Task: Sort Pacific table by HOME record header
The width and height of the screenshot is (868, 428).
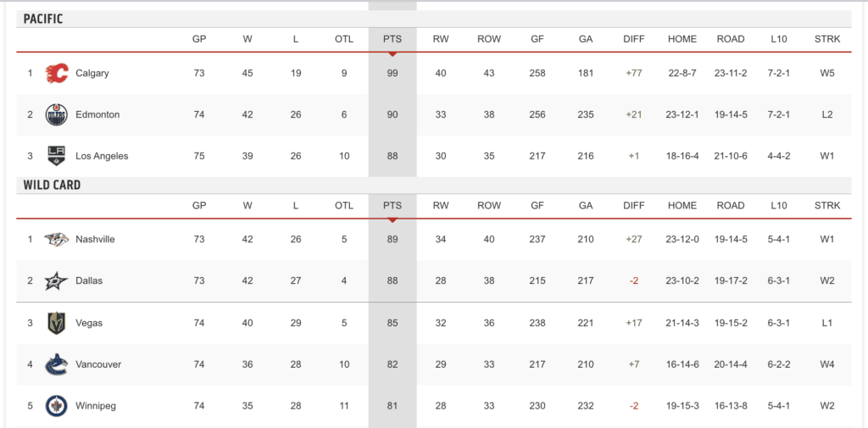Action: point(682,39)
